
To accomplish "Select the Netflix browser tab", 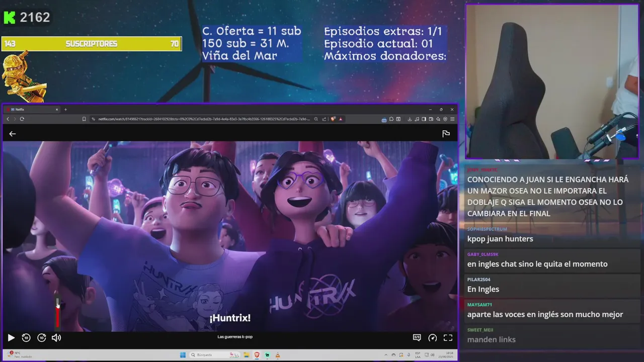I will coord(33,109).
